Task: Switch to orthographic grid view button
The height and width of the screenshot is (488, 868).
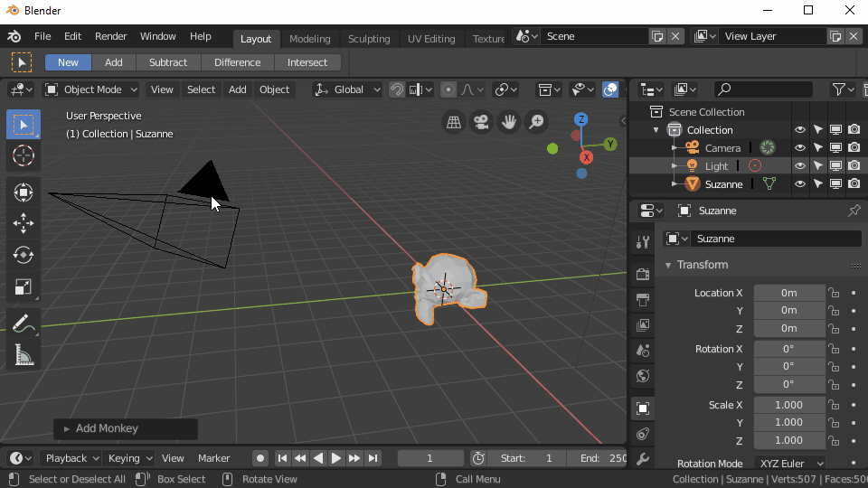Action: 453,122
